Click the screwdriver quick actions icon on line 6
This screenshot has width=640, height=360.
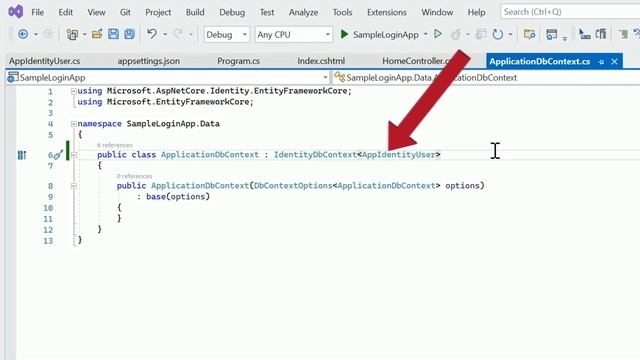click(x=58, y=155)
